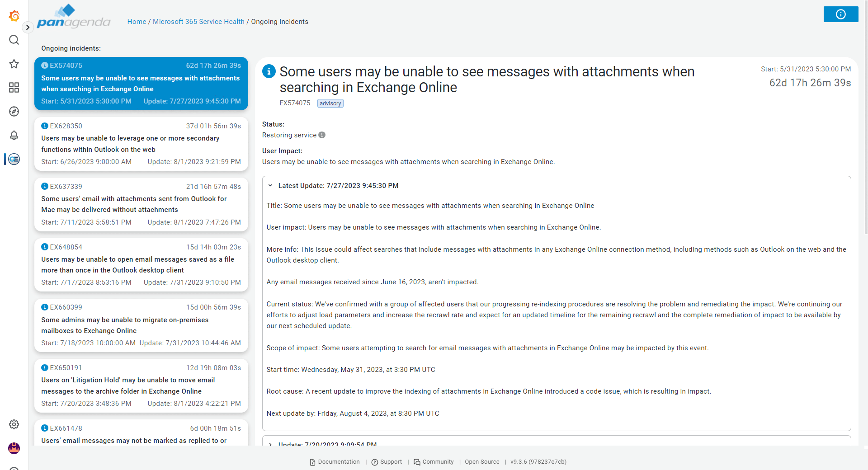
Task: Expand the Update 7/20/2023 section
Action: point(270,444)
